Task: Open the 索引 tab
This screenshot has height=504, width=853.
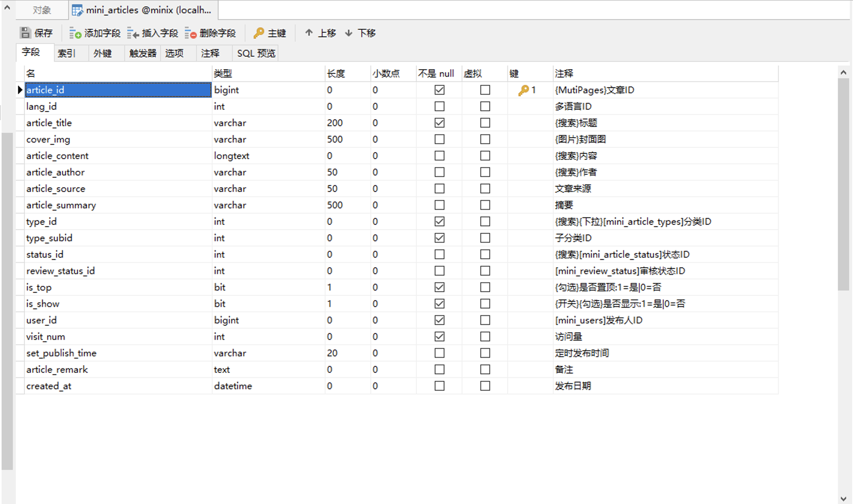Action: 67,53
